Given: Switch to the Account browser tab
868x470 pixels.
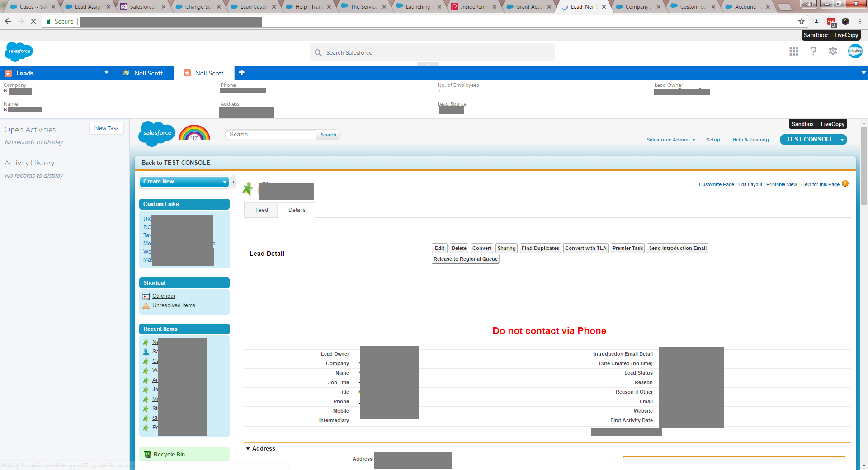Looking at the screenshot, I should [x=748, y=7].
